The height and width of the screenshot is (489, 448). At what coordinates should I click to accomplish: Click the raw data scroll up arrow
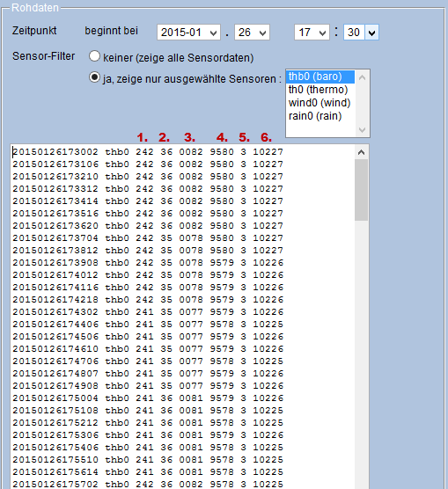pyautogui.click(x=361, y=152)
